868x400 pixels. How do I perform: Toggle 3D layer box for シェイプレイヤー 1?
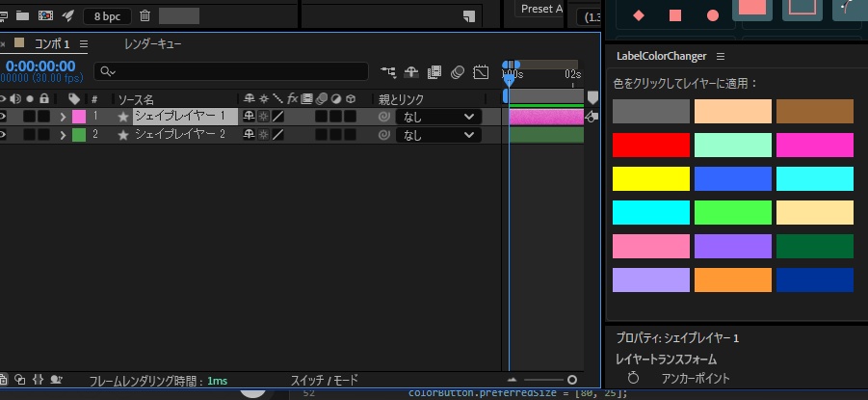coord(351,117)
